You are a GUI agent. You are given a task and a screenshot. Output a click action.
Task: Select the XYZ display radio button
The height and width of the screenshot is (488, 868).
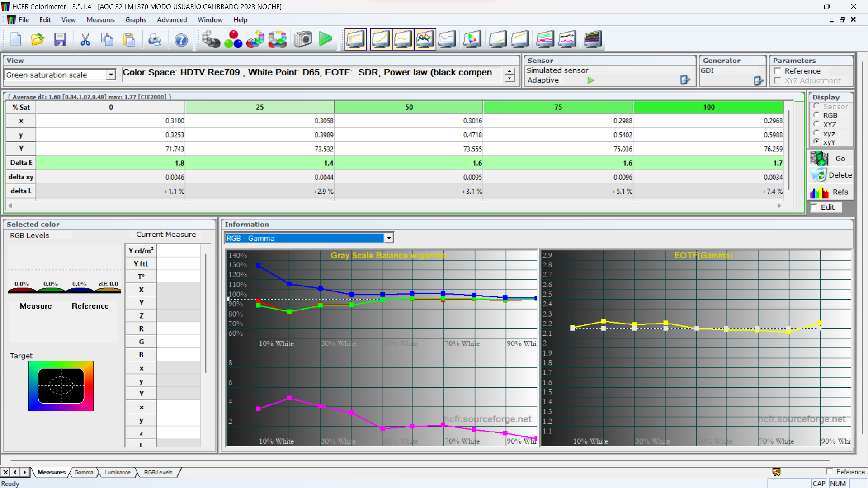click(816, 124)
